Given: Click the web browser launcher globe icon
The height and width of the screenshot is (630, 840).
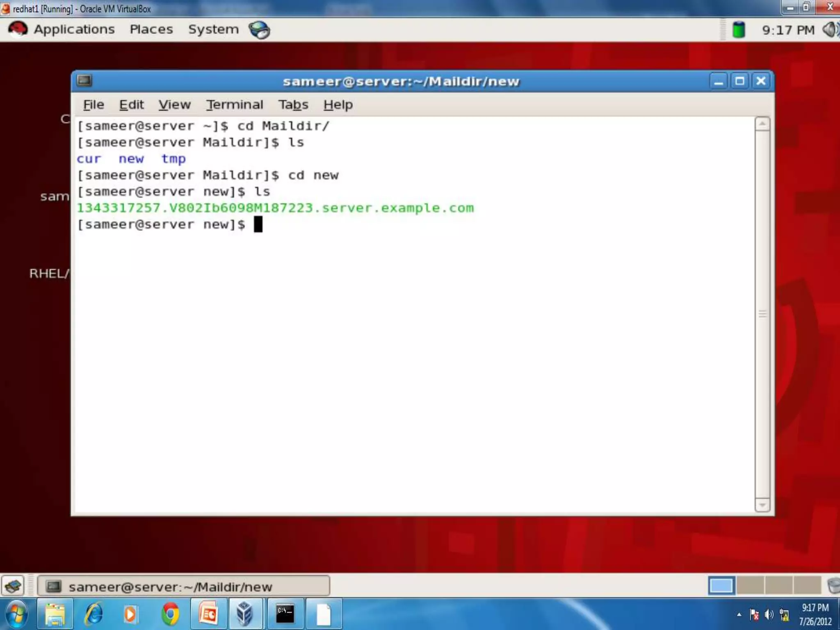Looking at the screenshot, I should point(259,30).
